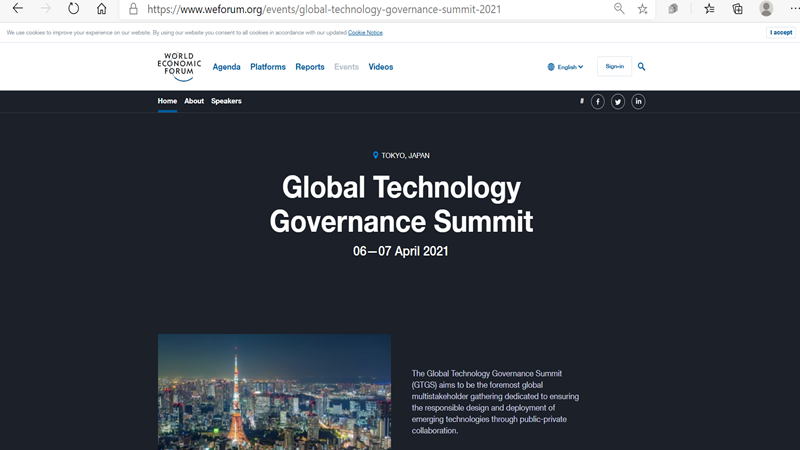This screenshot has width=800, height=450.
Task: Go back using the browser back arrow
Action: [x=18, y=9]
